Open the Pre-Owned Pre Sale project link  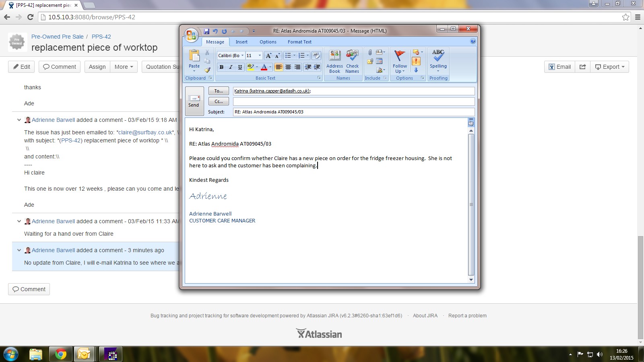(x=58, y=37)
